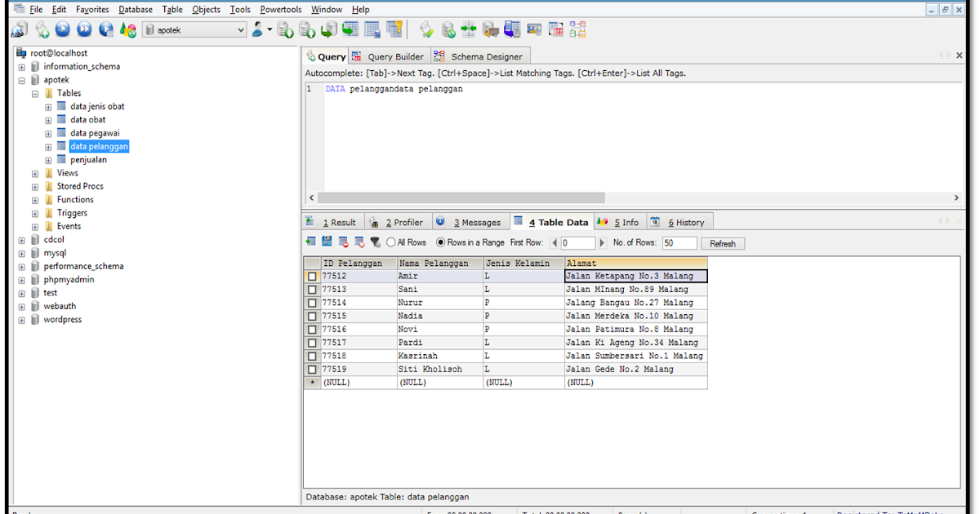Click the New Connection icon on the toolbar
980x514 pixels.
point(19,29)
